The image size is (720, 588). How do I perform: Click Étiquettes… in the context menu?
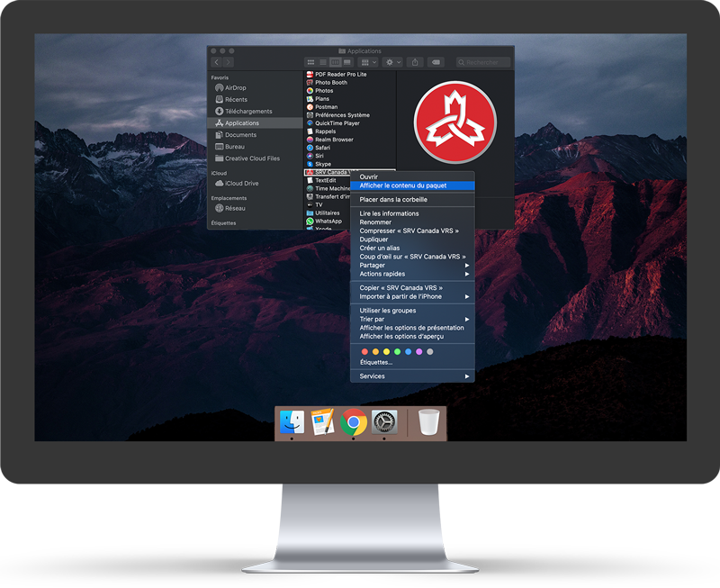(376, 363)
